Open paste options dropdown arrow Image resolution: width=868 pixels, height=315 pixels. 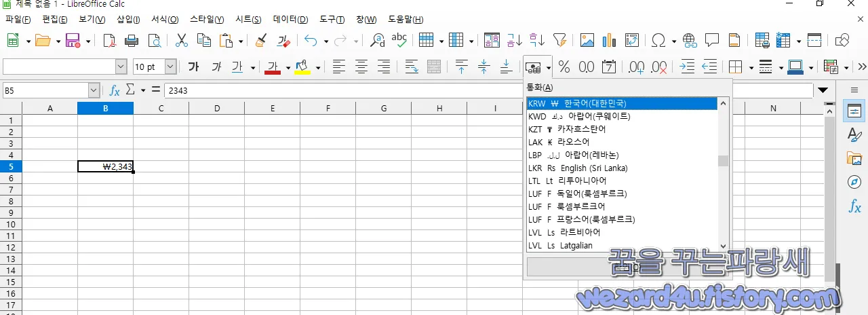pyautogui.click(x=241, y=41)
